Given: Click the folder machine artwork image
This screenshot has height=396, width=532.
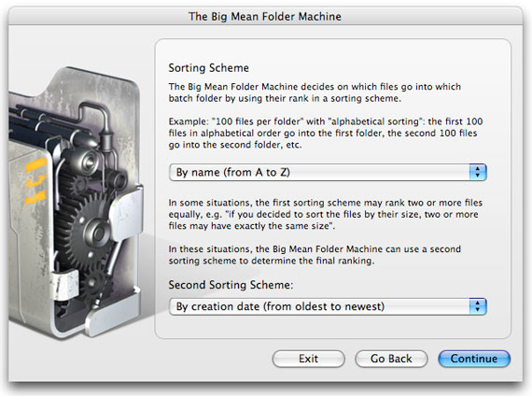Looking at the screenshot, I should pos(77,203).
